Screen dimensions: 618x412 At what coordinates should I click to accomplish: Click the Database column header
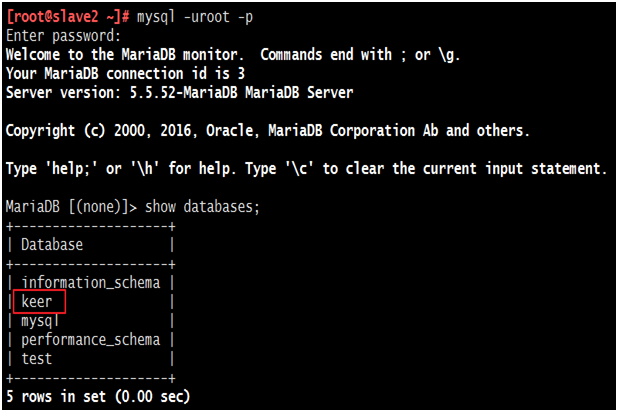[52, 244]
